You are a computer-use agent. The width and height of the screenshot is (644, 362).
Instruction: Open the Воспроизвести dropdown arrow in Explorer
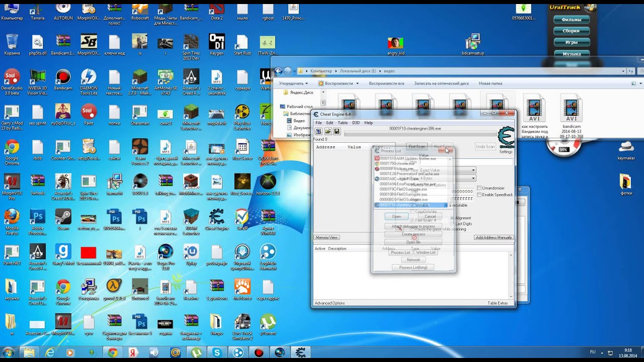(x=358, y=83)
